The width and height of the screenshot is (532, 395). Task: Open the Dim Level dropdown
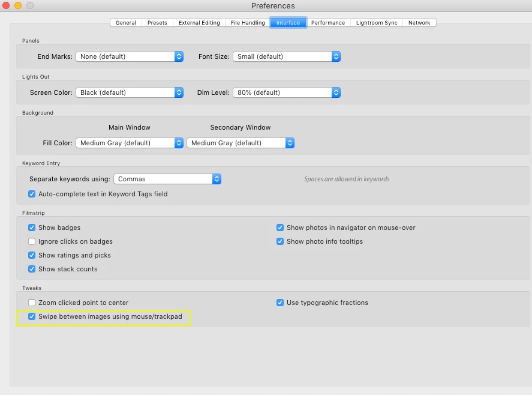click(287, 92)
